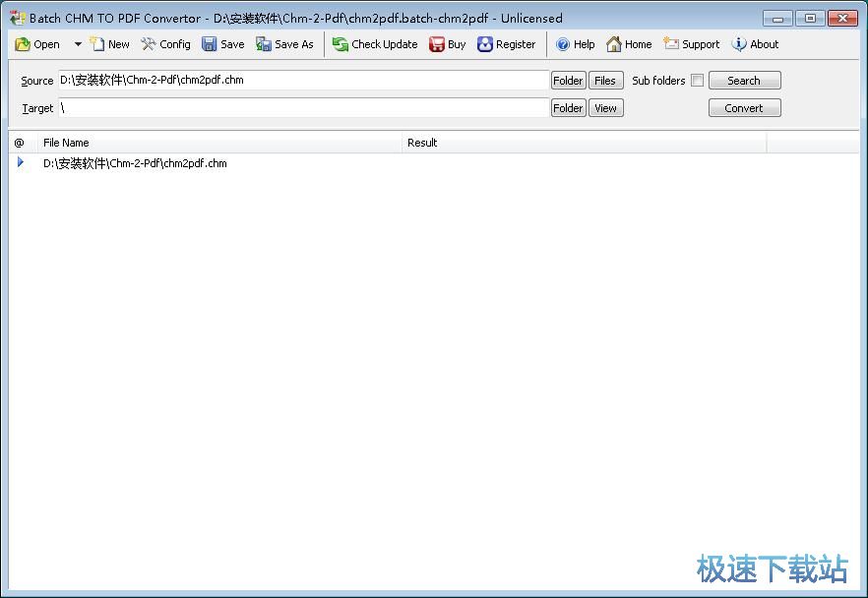Browse Source Folder button
The image size is (868, 598).
(569, 81)
